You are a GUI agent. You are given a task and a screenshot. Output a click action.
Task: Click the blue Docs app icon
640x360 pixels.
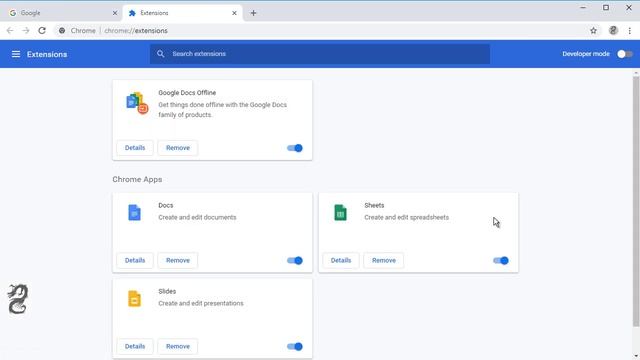tap(134, 213)
